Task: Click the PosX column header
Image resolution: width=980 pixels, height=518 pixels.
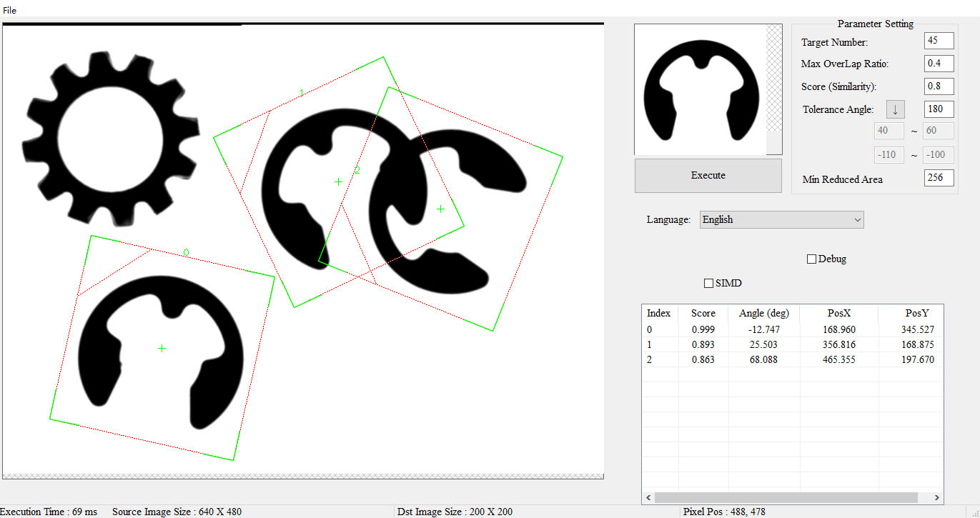Action: tap(839, 313)
